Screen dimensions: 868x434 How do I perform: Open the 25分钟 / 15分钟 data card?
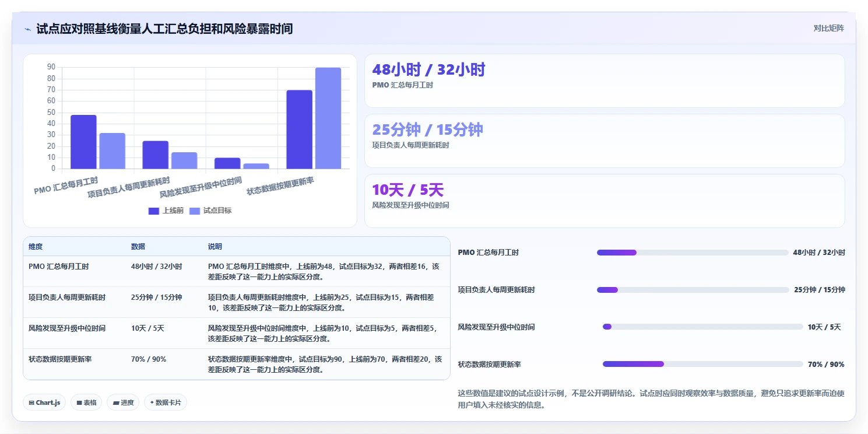pos(605,141)
